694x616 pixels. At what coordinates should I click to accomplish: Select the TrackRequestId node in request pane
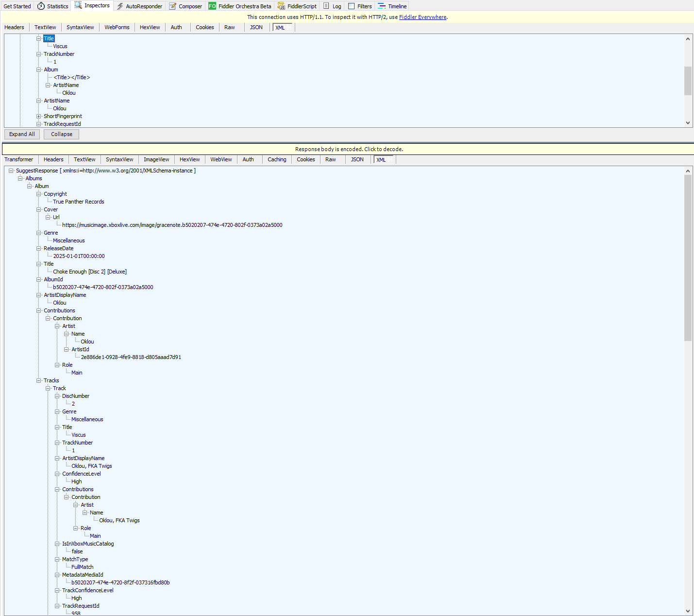click(62, 124)
